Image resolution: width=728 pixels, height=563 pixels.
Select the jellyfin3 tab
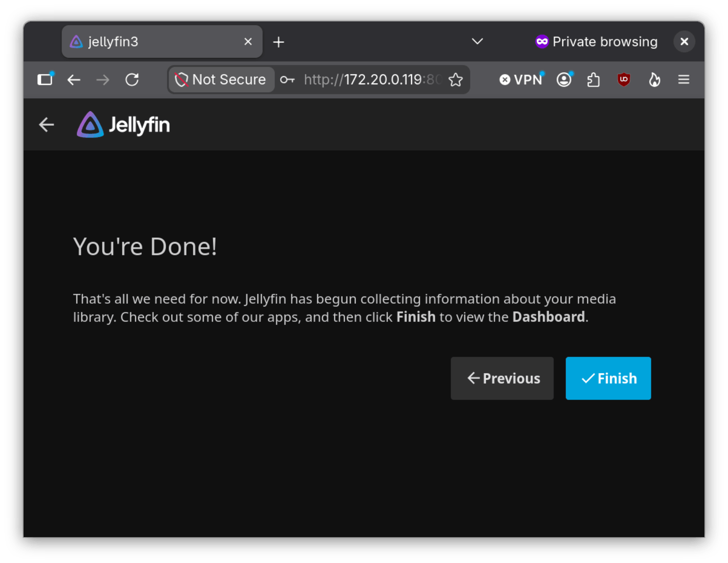tap(162, 41)
